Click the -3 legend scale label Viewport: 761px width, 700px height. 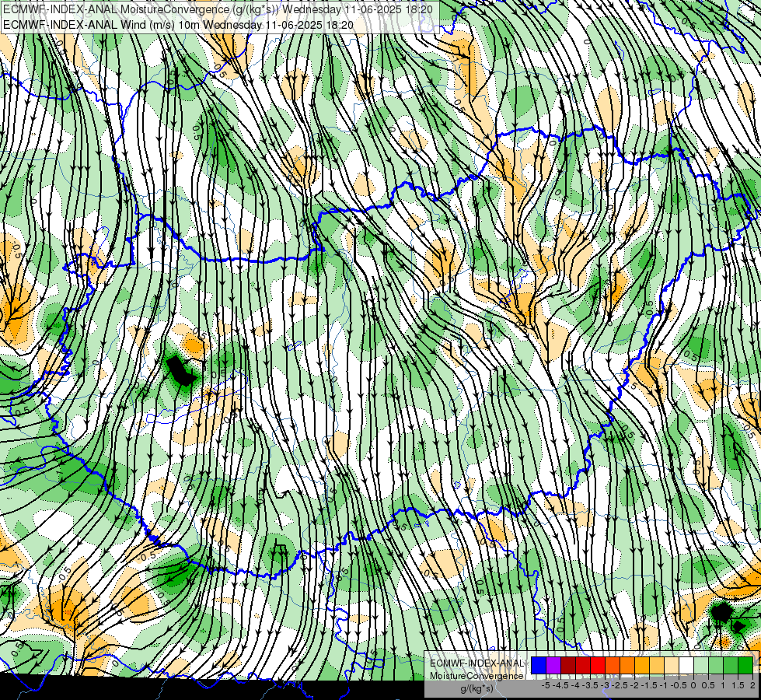pyautogui.click(x=606, y=685)
